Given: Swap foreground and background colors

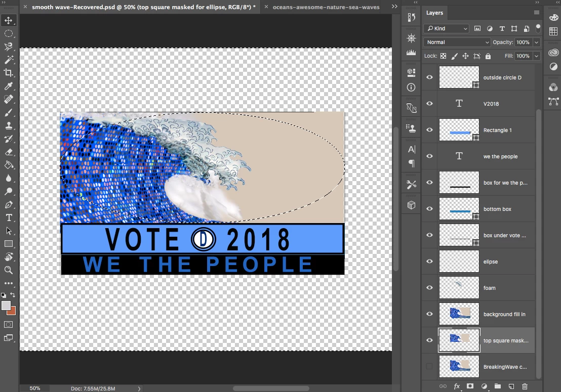Looking at the screenshot, I should click(x=13, y=295).
